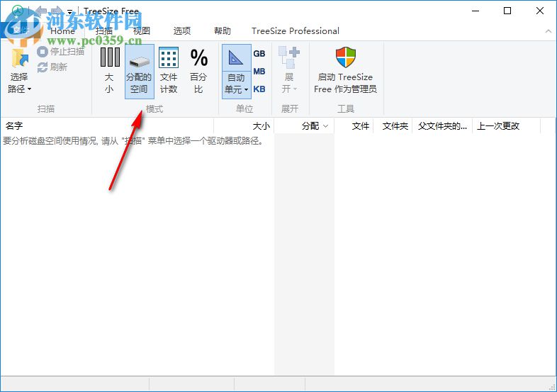This screenshot has height=392, width=557.
Task: Select the 分配的空间 allocated space mode
Action: point(139,71)
